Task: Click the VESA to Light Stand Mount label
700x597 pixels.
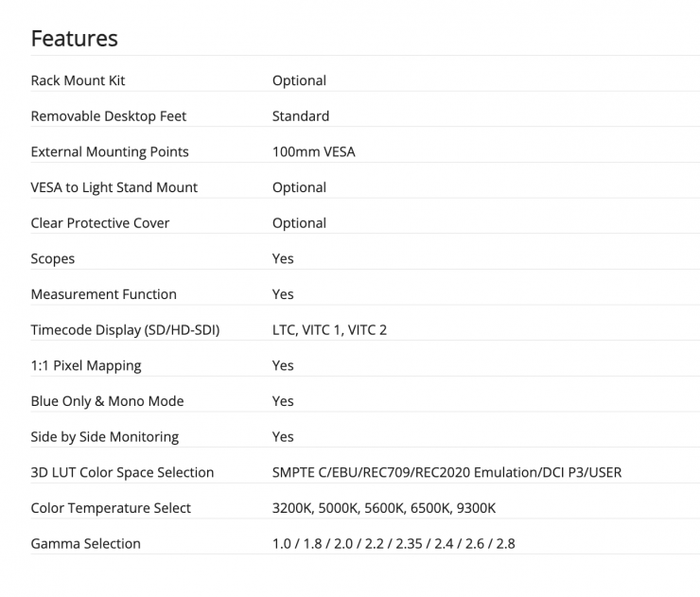Action: click(114, 187)
